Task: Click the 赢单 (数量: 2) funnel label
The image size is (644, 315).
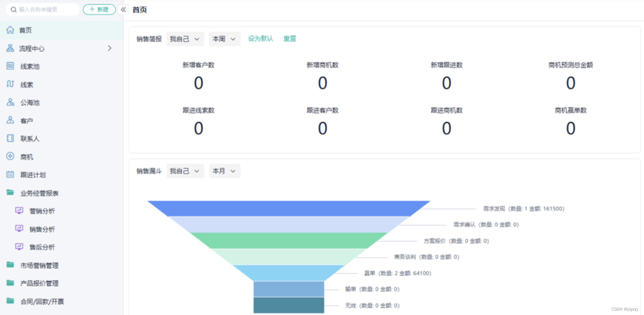Action: tap(398, 273)
